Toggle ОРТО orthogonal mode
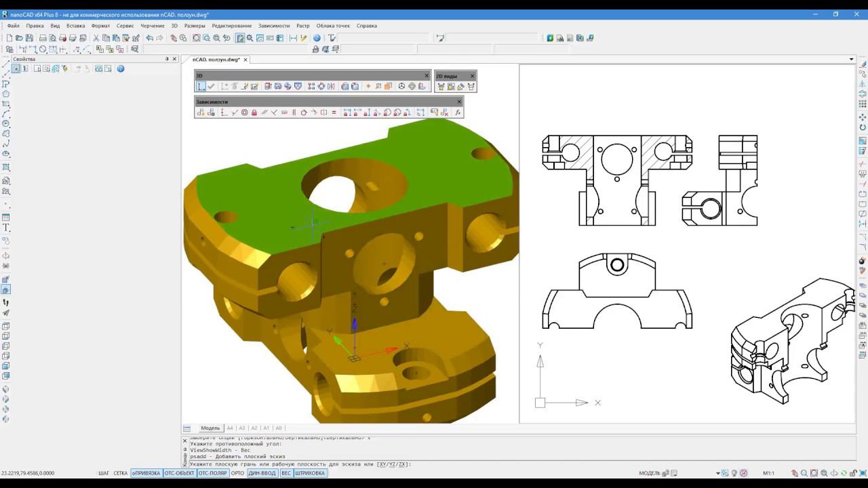The width and height of the screenshot is (868, 488). click(237, 473)
